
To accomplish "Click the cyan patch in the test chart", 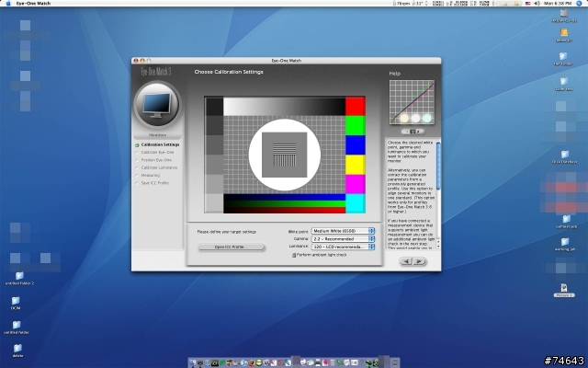I will pyautogui.click(x=356, y=203).
